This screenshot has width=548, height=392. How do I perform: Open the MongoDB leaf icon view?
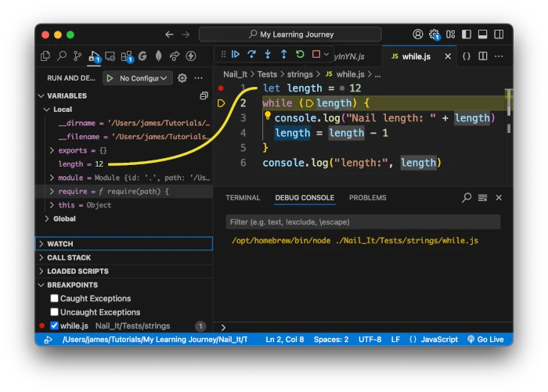click(x=158, y=56)
